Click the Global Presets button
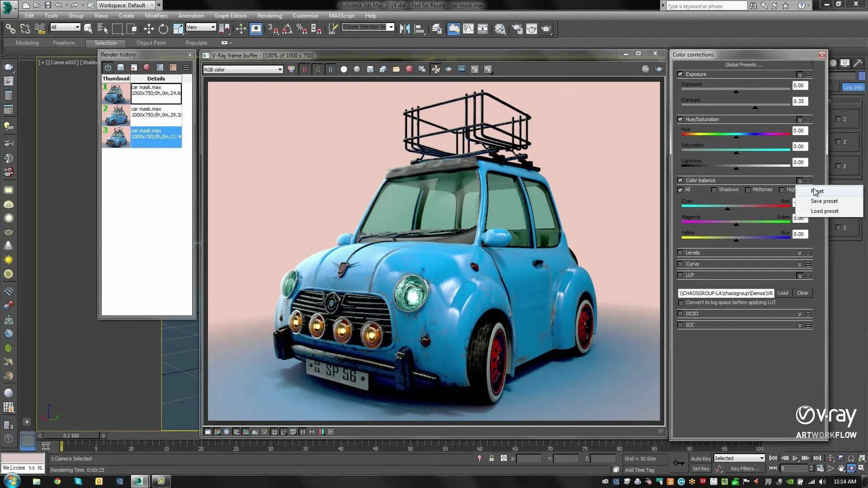The image size is (868, 488). [743, 65]
